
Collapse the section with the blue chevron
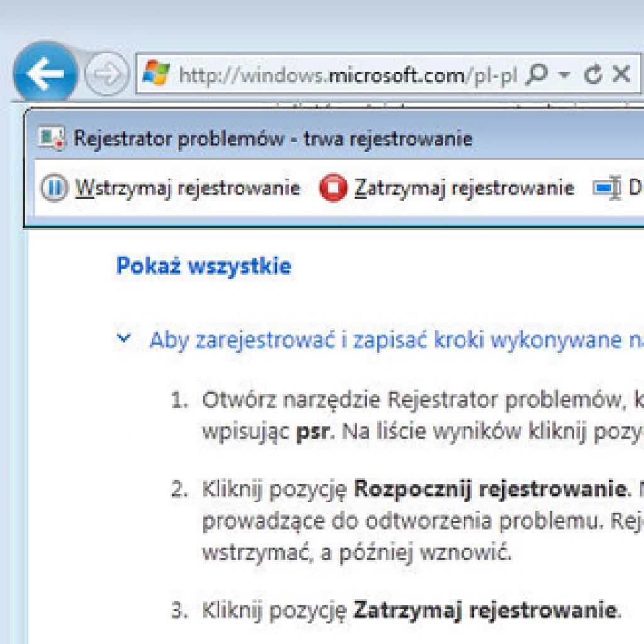tap(124, 338)
